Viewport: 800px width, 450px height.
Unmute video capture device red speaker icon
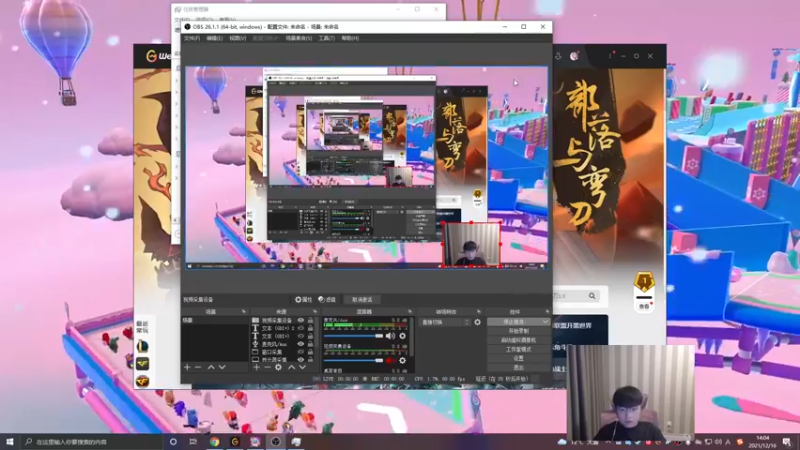pos(390,360)
